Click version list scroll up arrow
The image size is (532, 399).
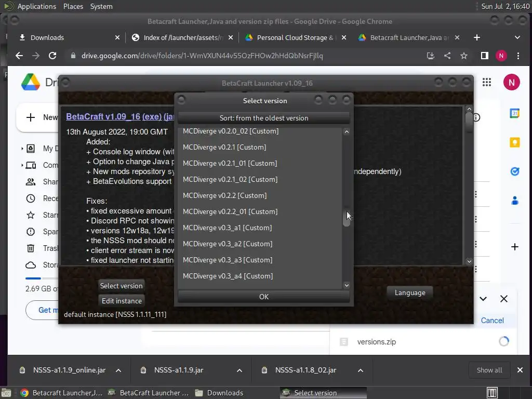pyautogui.click(x=347, y=131)
